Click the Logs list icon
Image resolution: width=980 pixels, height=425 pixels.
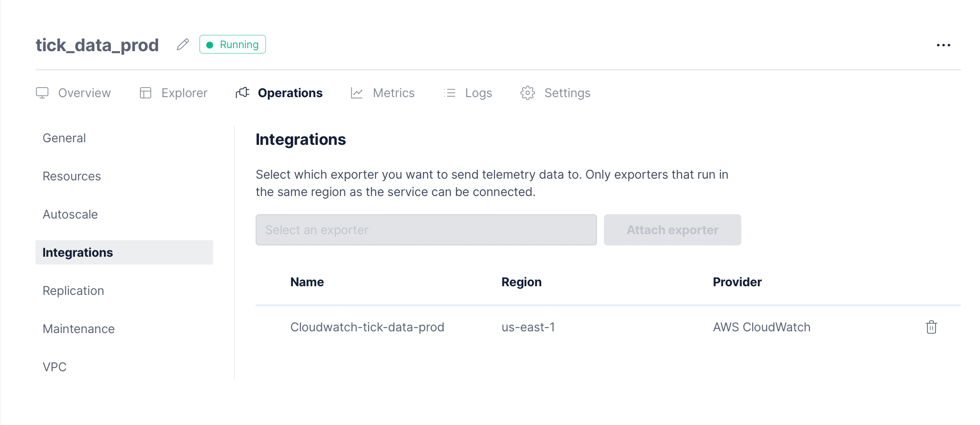(450, 93)
